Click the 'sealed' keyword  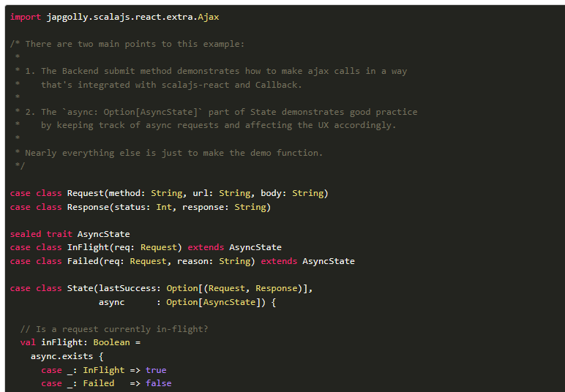pyautogui.click(x=26, y=234)
